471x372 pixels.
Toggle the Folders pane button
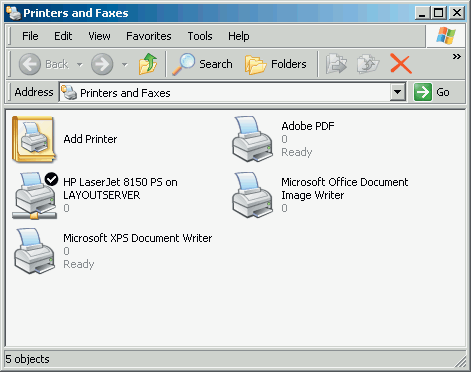275,64
